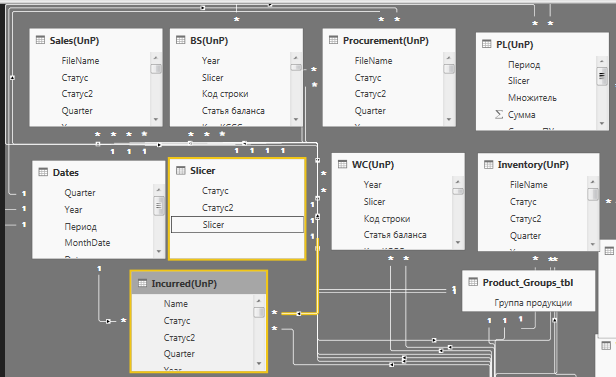
Task: Click the PL(UnP) table icon
Action: (x=487, y=44)
